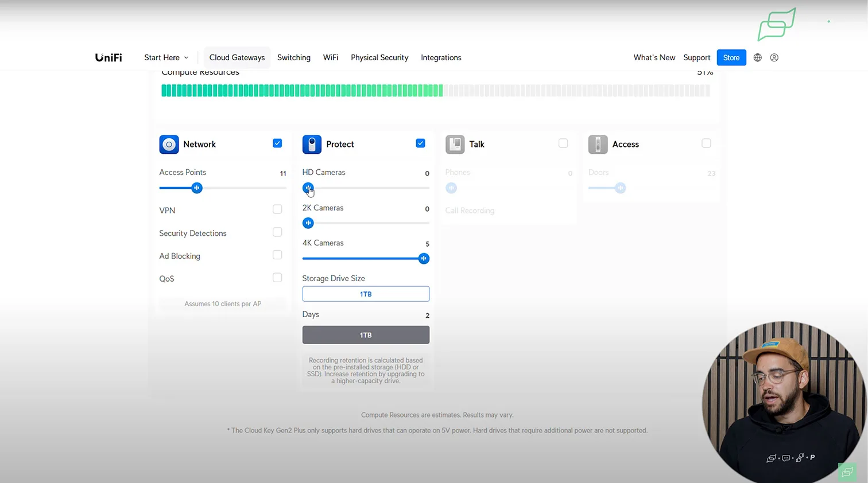Open the user account icon

coord(774,57)
